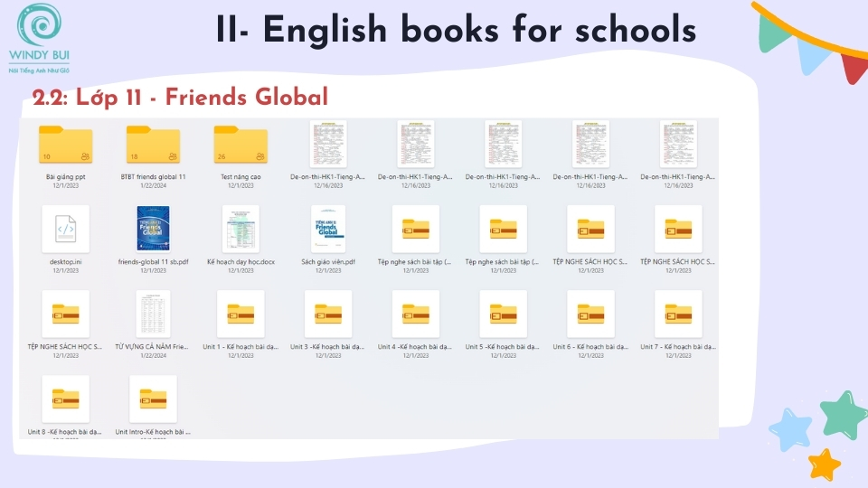This screenshot has height=488, width=868.
Task: Select the Unit Intro lesson plan archive
Action: click(x=153, y=399)
